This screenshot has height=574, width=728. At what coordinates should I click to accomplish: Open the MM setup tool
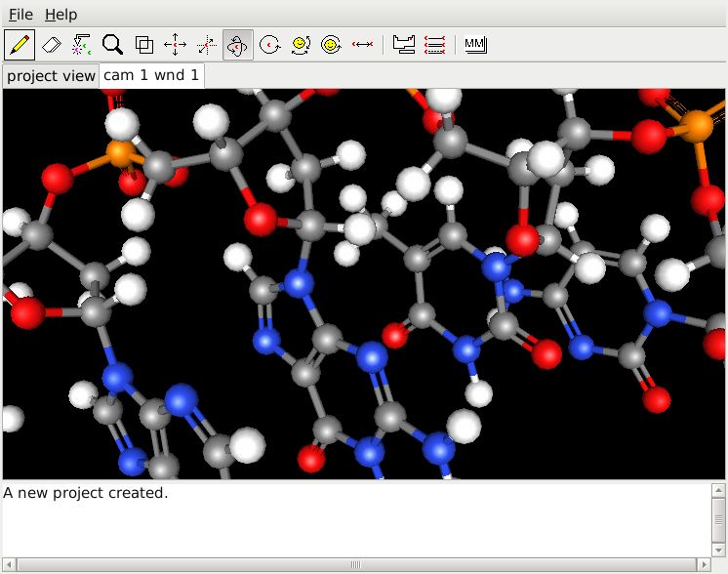point(476,45)
